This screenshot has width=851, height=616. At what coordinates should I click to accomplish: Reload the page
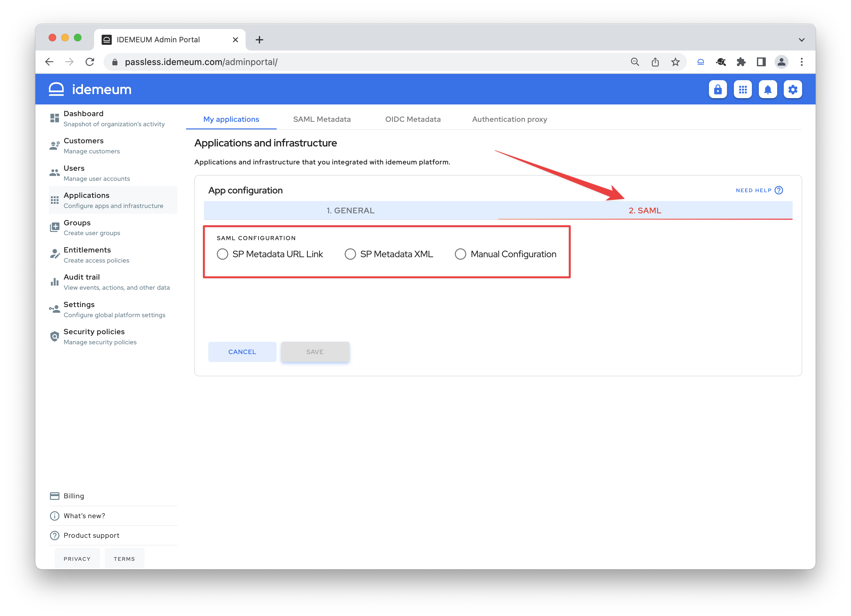[x=90, y=62]
